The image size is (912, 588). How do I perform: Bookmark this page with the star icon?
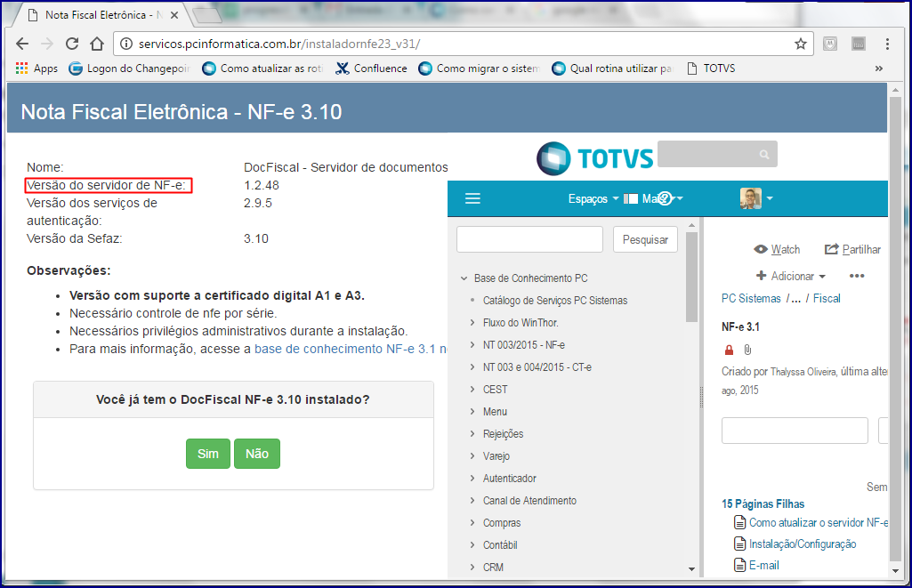click(x=800, y=44)
